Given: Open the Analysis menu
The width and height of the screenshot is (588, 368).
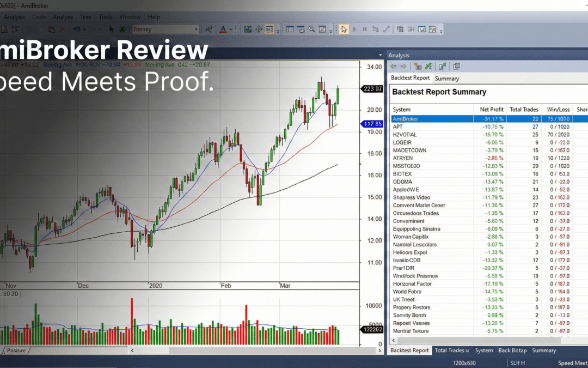Looking at the screenshot, I should tap(14, 17).
